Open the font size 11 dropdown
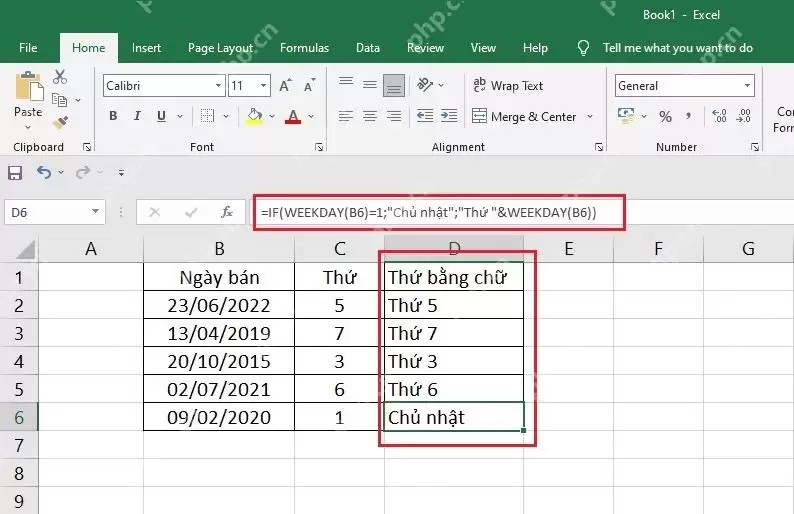The image size is (794, 514). click(263, 86)
